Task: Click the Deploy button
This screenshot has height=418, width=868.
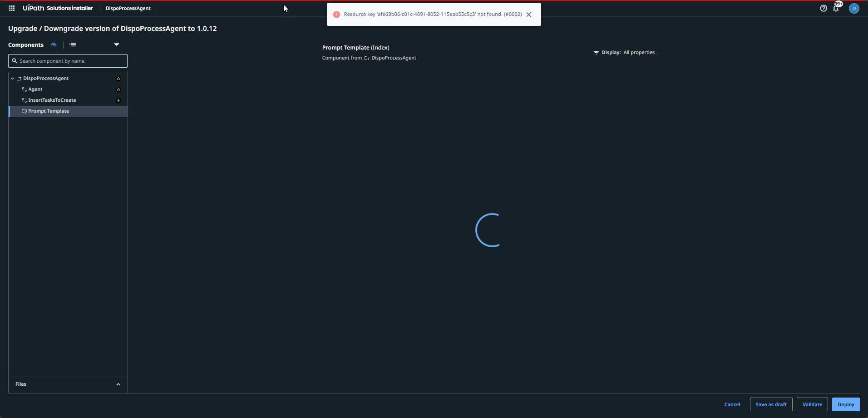Action: click(846, 404)
